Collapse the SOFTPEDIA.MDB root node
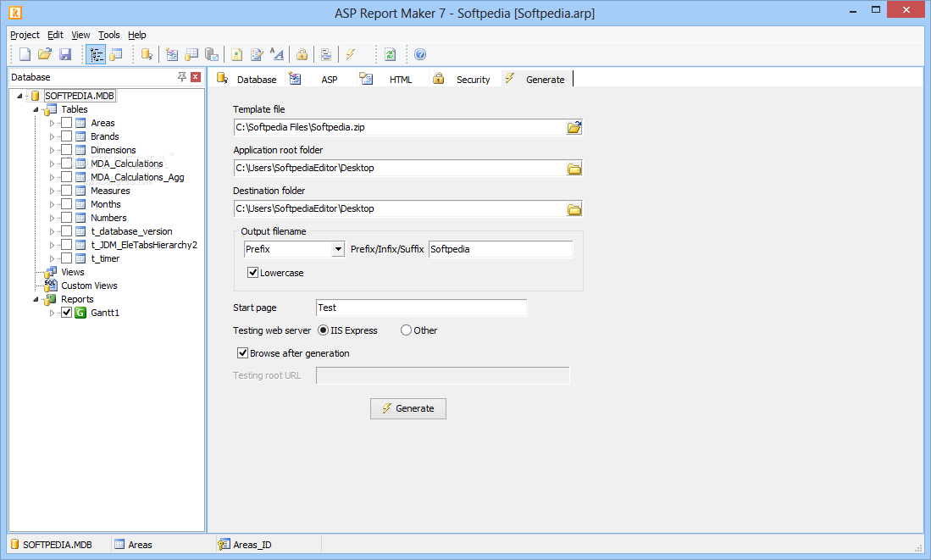The height and width of the screenshot is (560, 931). pyautogui.click(x=19, y=96)
